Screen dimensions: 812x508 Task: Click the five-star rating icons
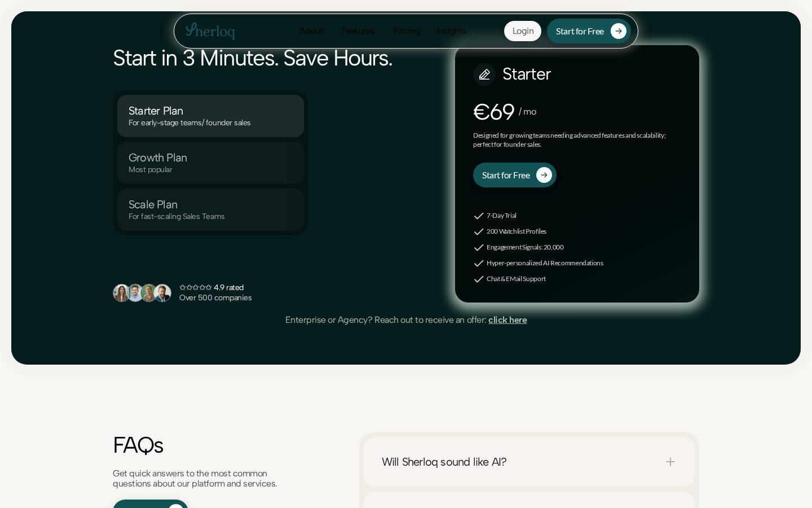tap(195, 287)
